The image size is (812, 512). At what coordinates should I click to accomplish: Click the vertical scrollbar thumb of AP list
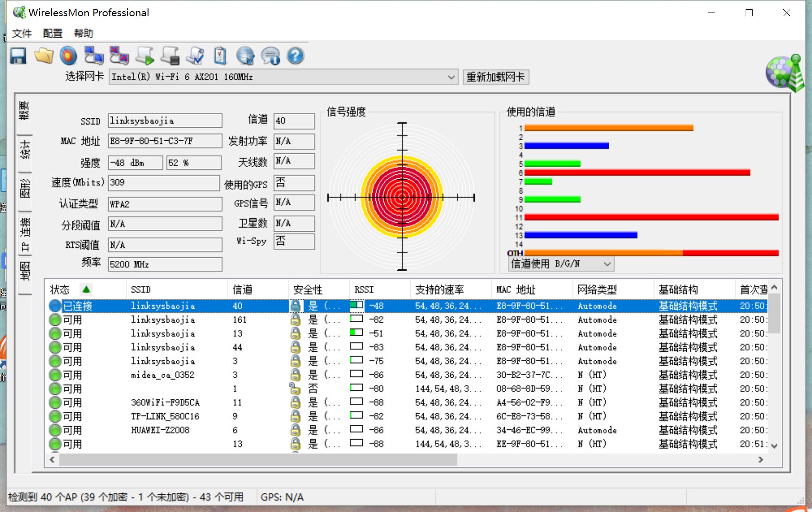click(774, 313)
